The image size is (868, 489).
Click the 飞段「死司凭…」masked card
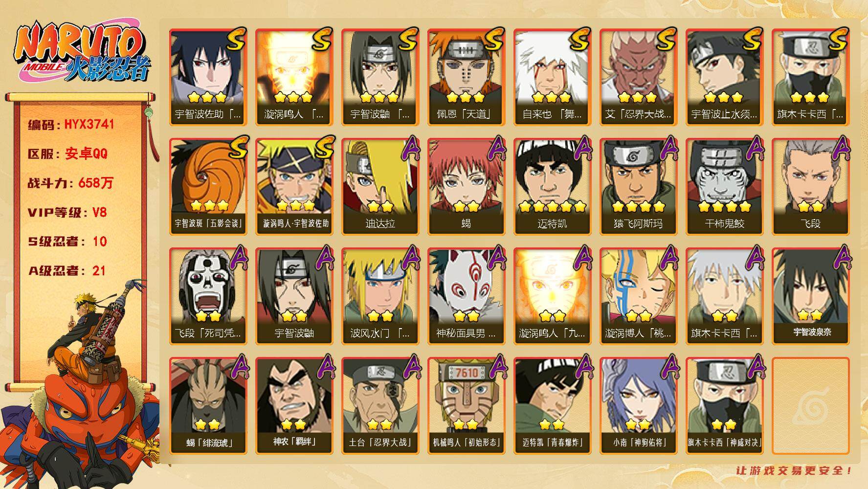click(208, 296)
